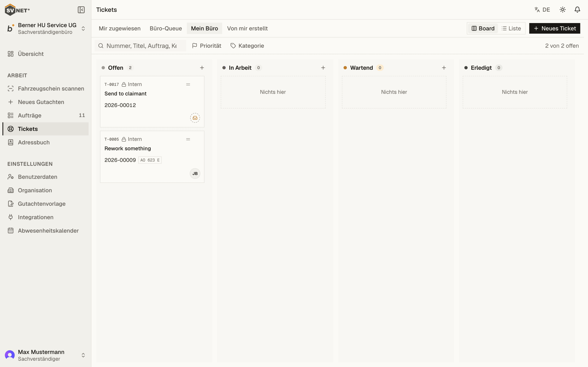Image resolution: width=588 pixels, height=367 pixels.
Task: Click order number 2026-00012
Action: pyautogui.click(x=120, y=105)
